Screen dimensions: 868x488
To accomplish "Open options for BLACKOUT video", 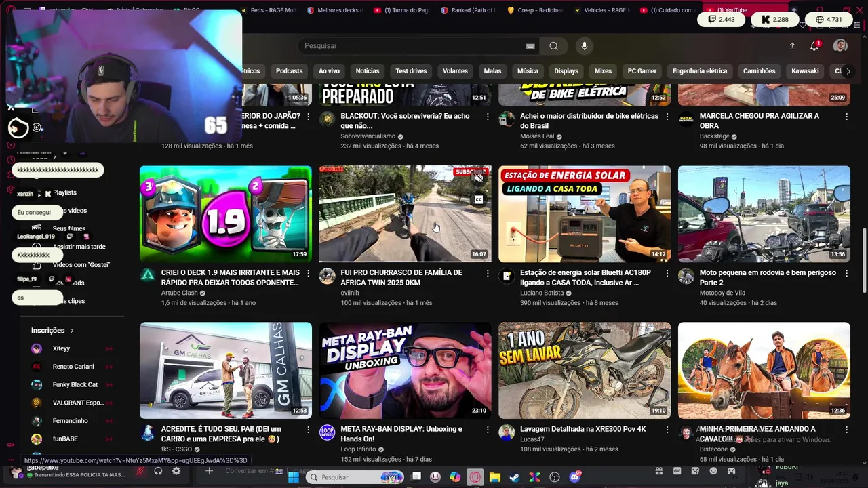I will 488,117.
